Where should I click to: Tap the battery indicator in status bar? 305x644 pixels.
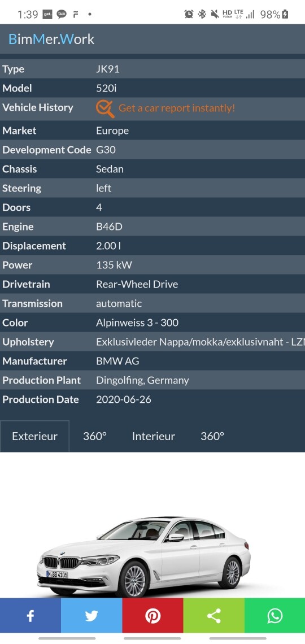285,14
